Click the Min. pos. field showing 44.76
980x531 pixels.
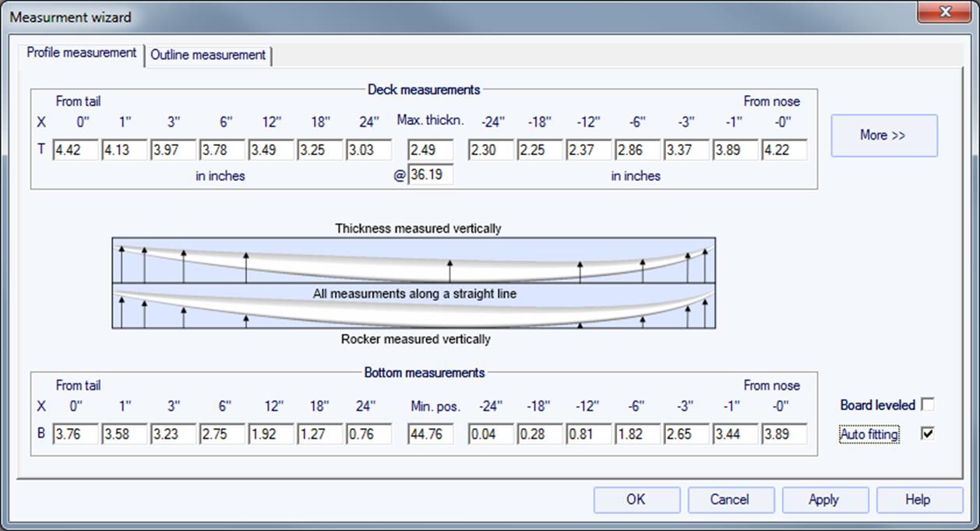click(x=430, y=434)
